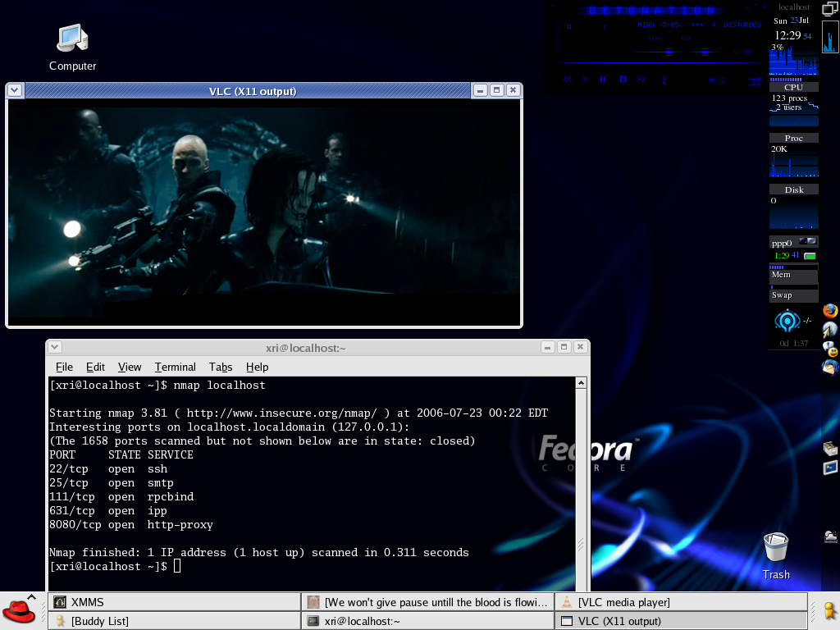Click the GKrellM Proc panel label
This screenshot has height=630, width=840.
793,138
